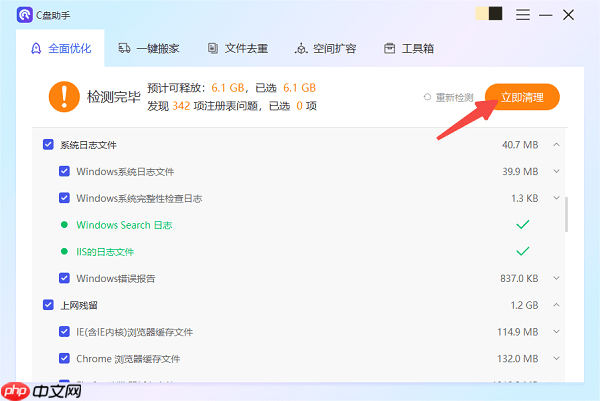This screenshot has height=401, width=600.
Task: Toggle the Windows错误报告 checkbox
Action: pyautogui.click(x=65, y=278)
